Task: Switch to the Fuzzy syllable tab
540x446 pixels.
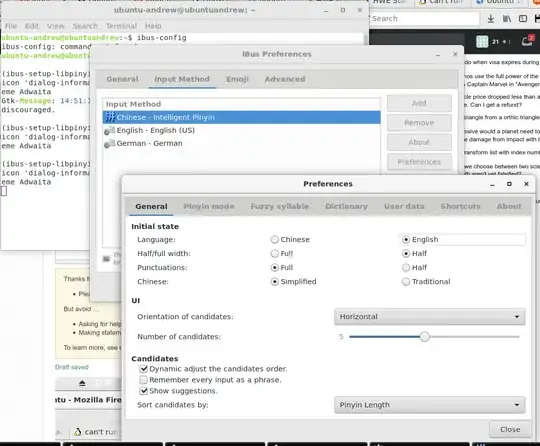Action: [280, 206]
